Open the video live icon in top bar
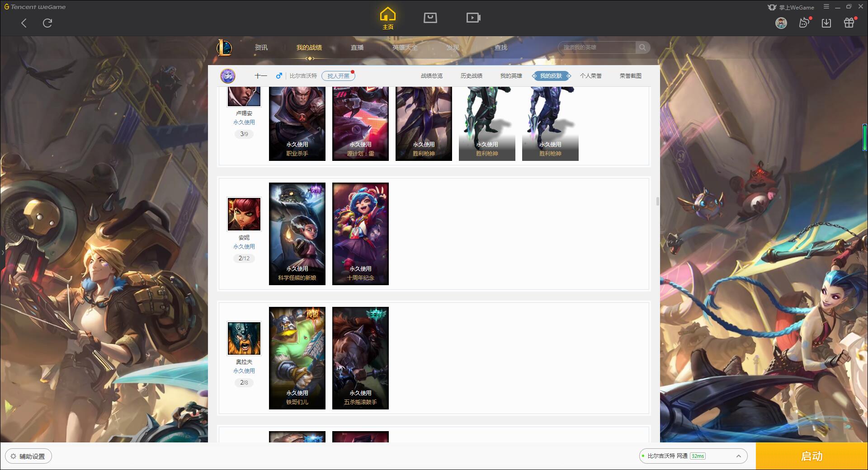The height and width of the screenshot is (470, 868). [473, 18]
